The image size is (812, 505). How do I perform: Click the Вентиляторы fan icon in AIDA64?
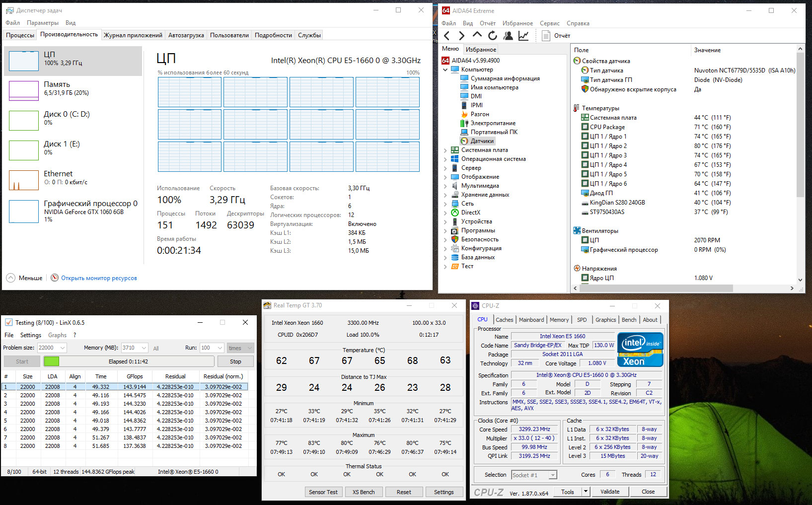tap(577, 231)
